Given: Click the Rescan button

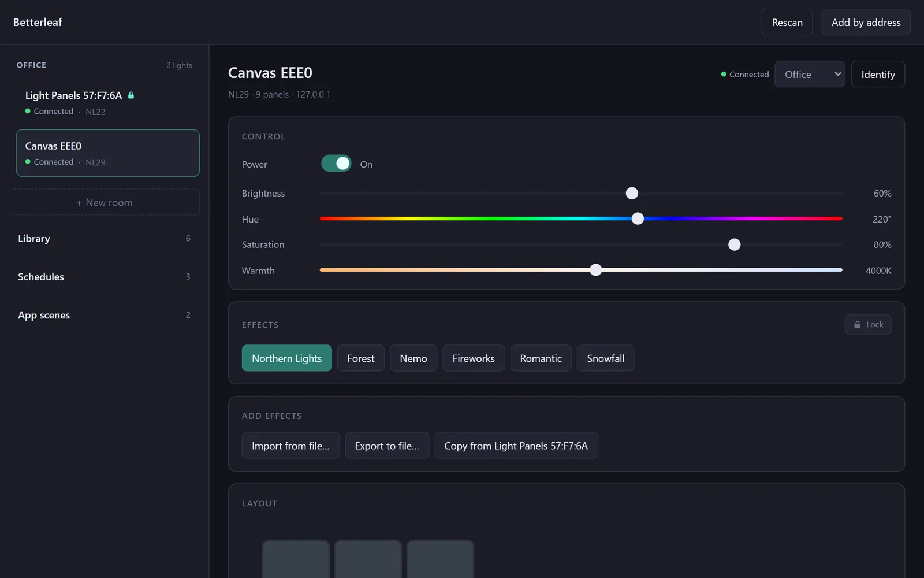Looking at the screenshot, I should coord(787,22).
